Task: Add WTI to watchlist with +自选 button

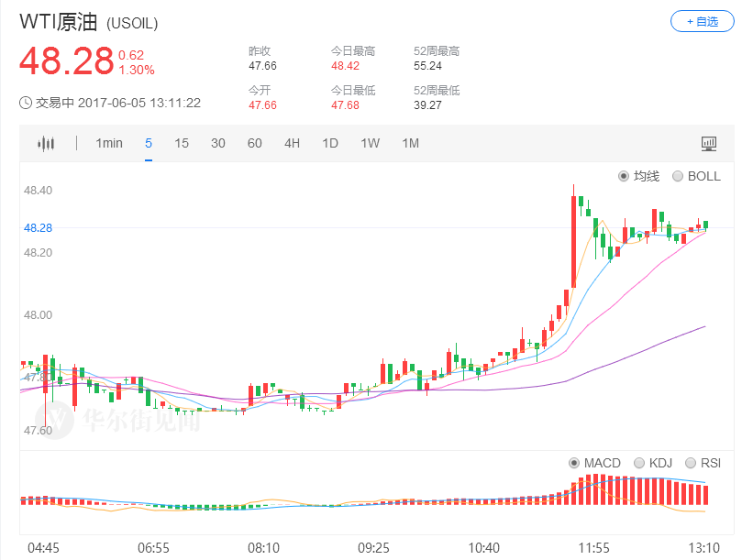Action: point(702,22)
